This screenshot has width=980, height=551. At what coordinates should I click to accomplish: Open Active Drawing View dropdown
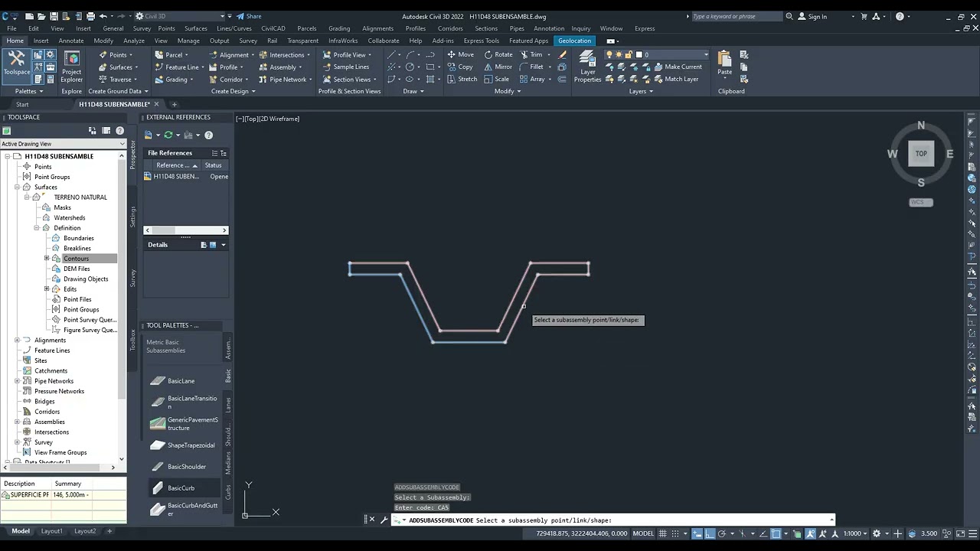tap(63, 144)
